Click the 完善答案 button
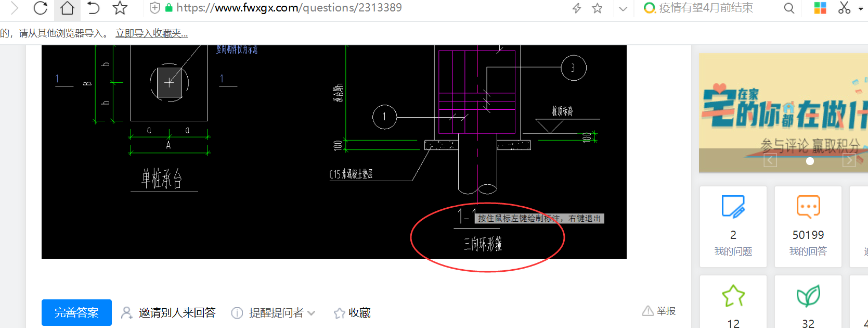Viewport: 868px width, 328px height. (76, 312)
